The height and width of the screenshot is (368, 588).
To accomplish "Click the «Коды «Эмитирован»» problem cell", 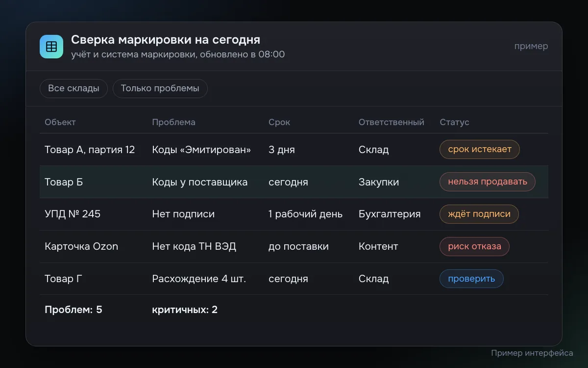I will click(x=201, y=150).
